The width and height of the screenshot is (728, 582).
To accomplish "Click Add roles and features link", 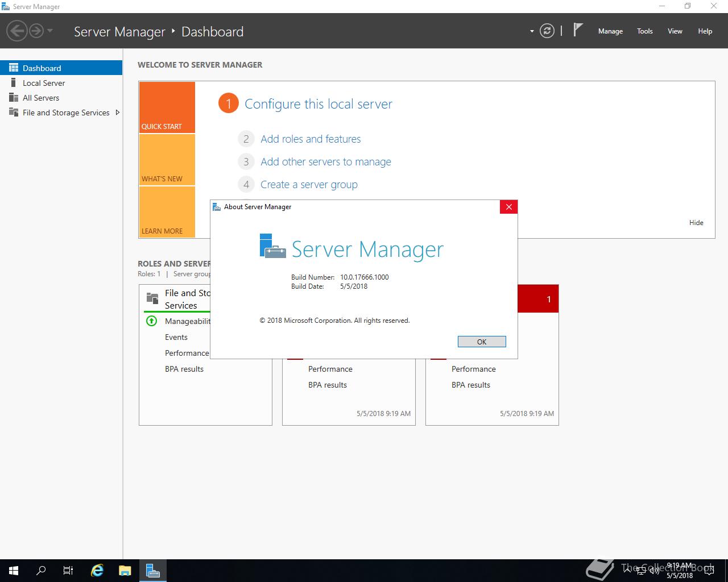I will (311, 139).
